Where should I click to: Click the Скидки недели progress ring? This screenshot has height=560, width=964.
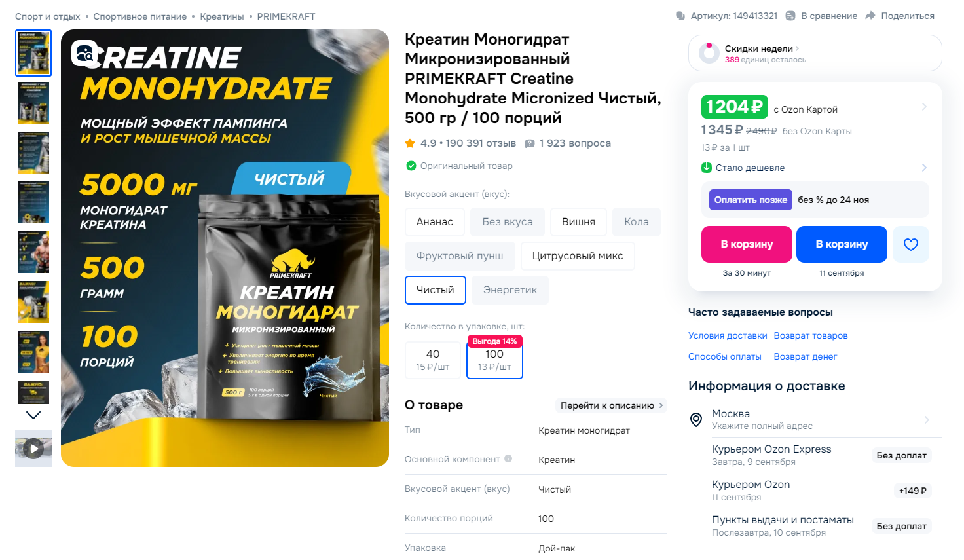click(x=709, y=53)
